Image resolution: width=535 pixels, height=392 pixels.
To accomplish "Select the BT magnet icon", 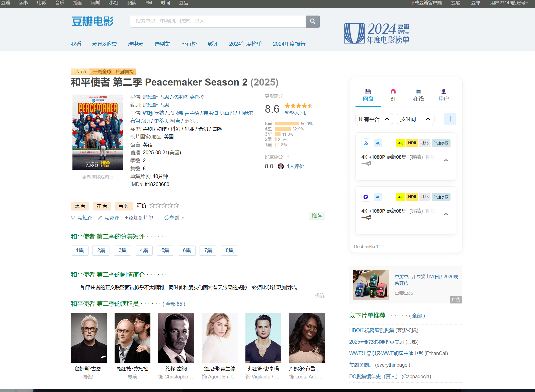I will [393, 92].
